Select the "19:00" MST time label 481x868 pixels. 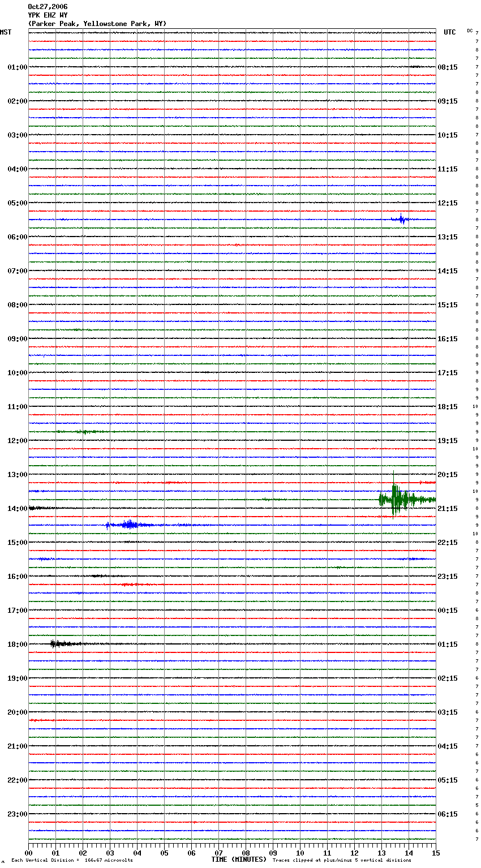click(18, 678)
